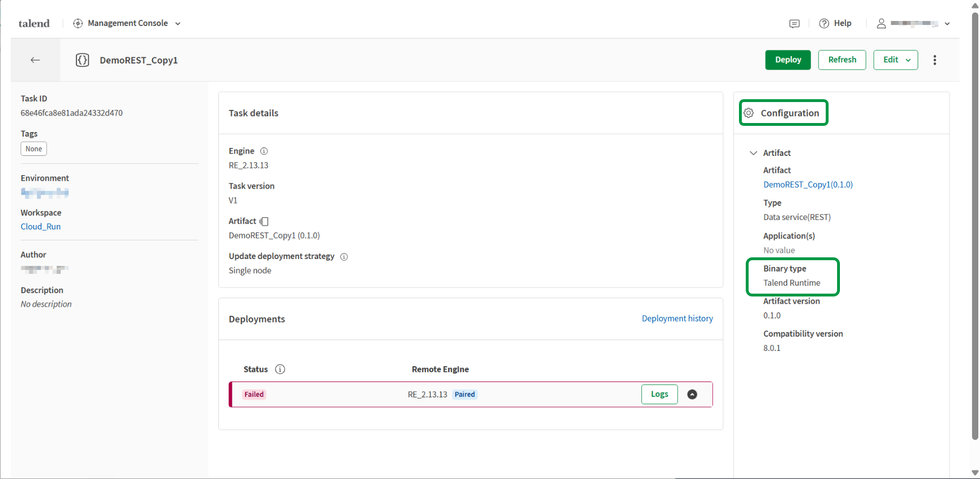The width and height of the screenshot is (980, 479).
Task: Click the Data service(REST) type value
Action: pyautogui.click(x=797, y=217)
